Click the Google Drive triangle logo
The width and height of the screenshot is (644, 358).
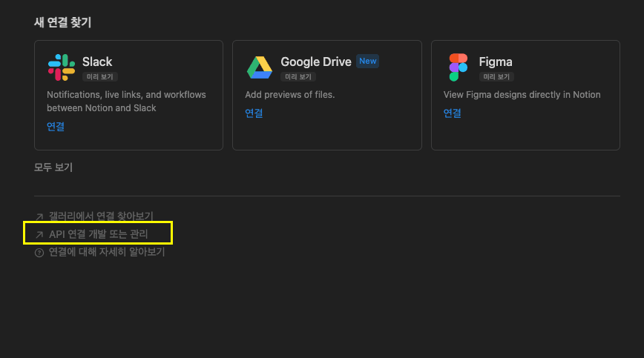(260, 67)
